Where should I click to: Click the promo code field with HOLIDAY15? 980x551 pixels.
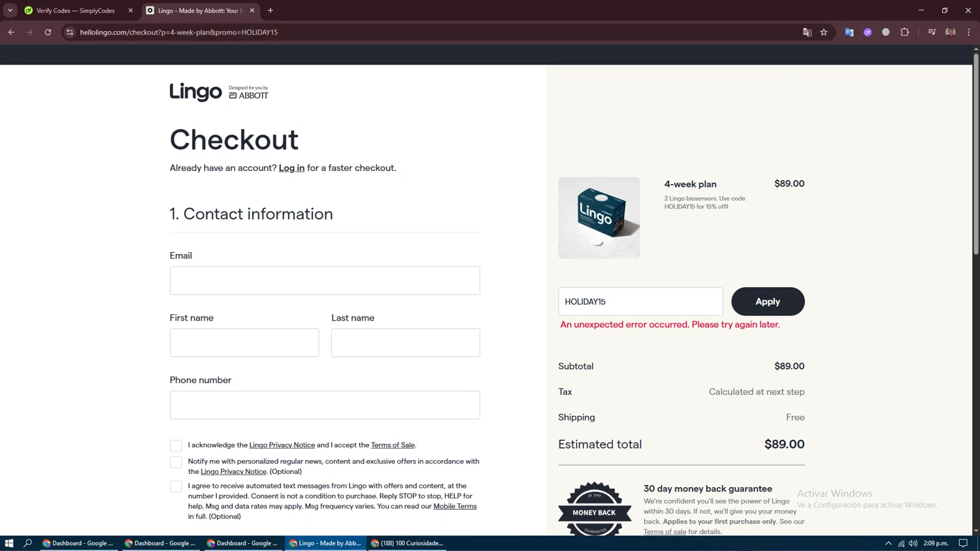[640, 302]
